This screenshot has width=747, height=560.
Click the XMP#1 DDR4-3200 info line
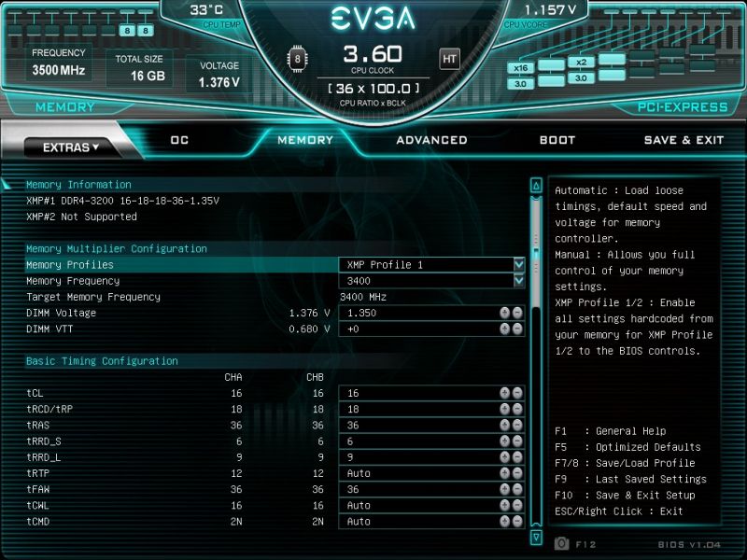[123, 201]
